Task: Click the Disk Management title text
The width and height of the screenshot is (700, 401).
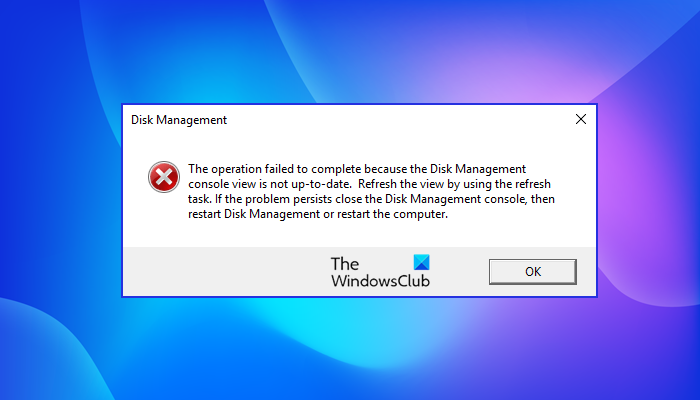Action: (x=179, y=120)
